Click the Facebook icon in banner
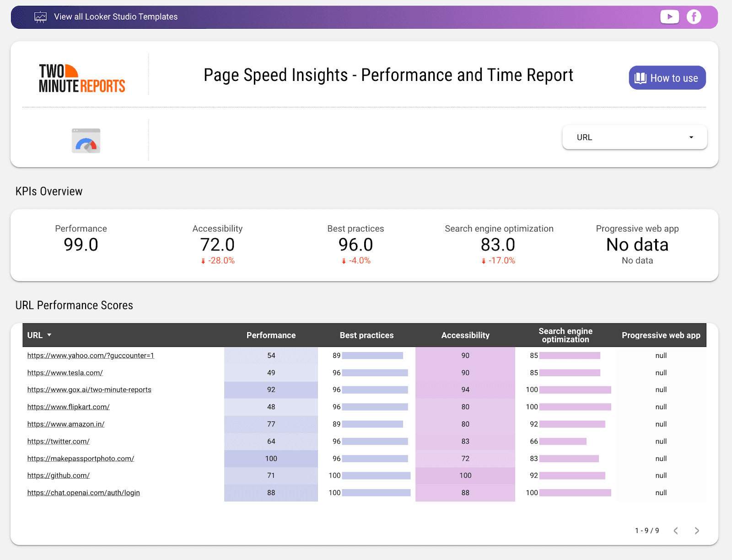This screenshot has width=732, height=560. 694,17
